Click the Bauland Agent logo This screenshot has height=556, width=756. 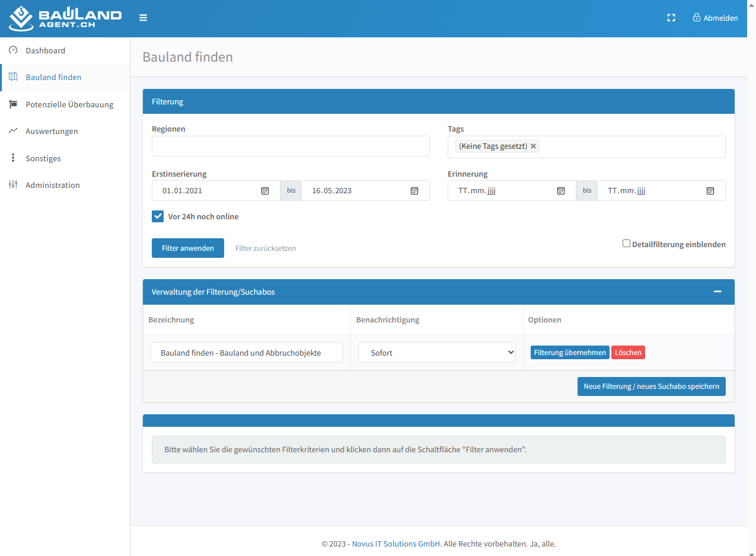tap(65, 18)
